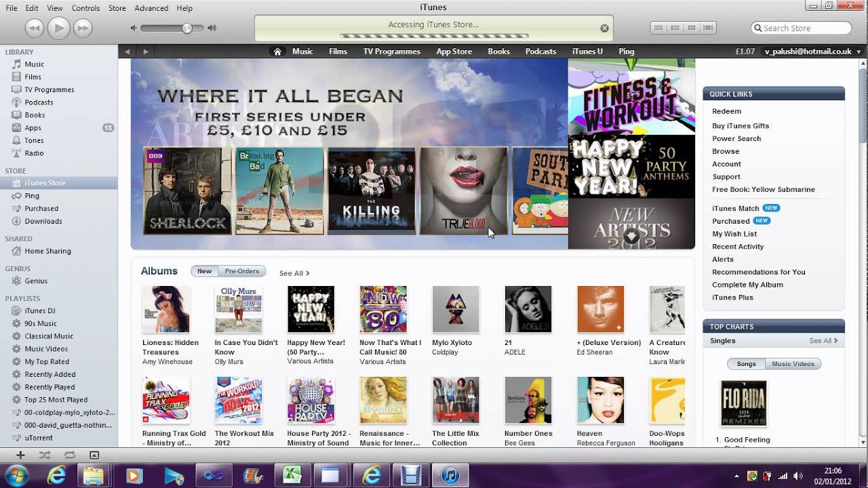Open the TV Programmes store tab

[x=391, y=52]
